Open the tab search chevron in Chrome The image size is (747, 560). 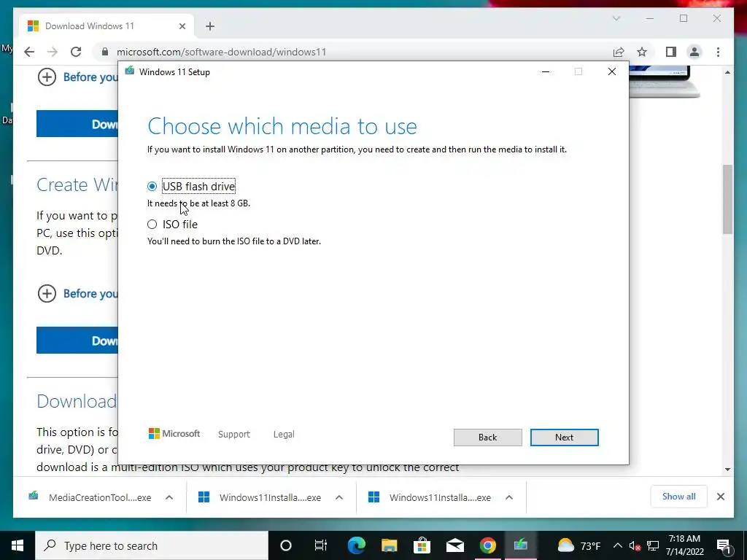click(616, 18)
